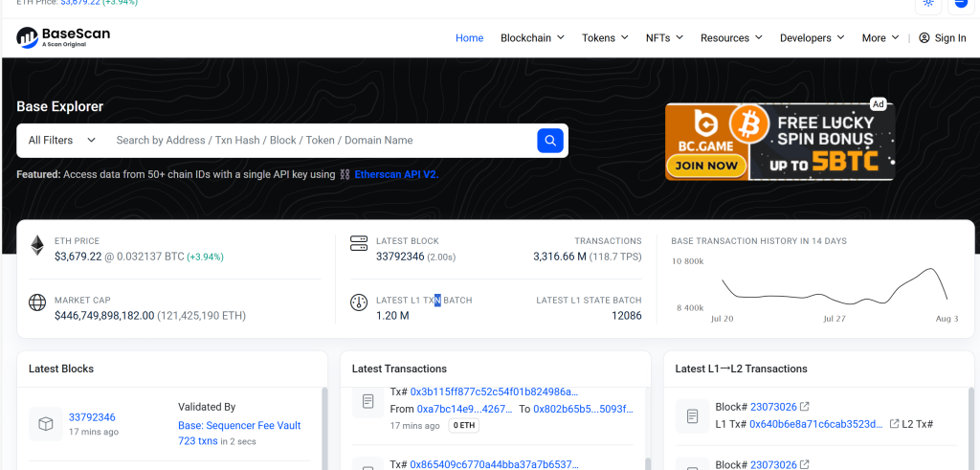Open latest block 33792346 in stats card
Screen dimensions: 980x470
[400, 257]
